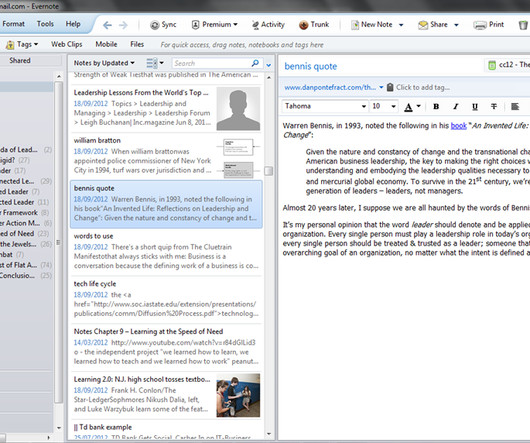The height and width of the screenshot is (443, 530).
Task: Click the william bratton note thumbnail
Action: click(238, 158)
